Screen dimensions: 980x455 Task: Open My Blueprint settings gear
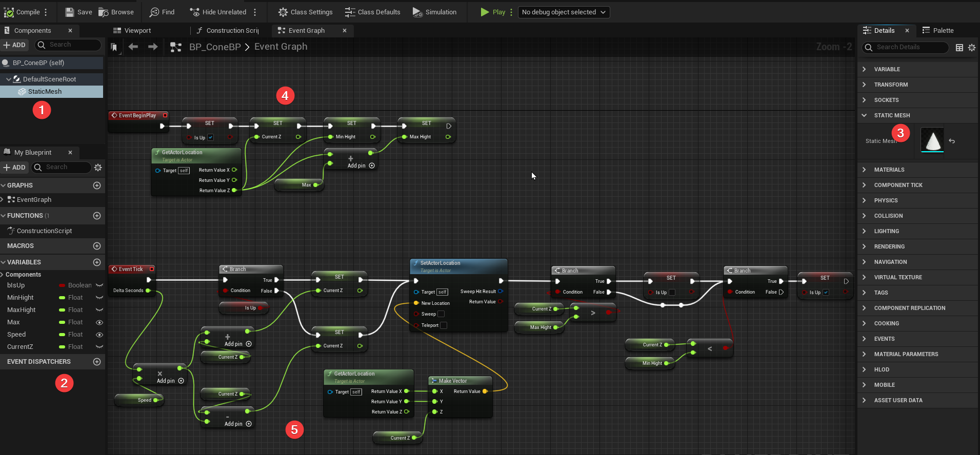click(x=98, y=168)
